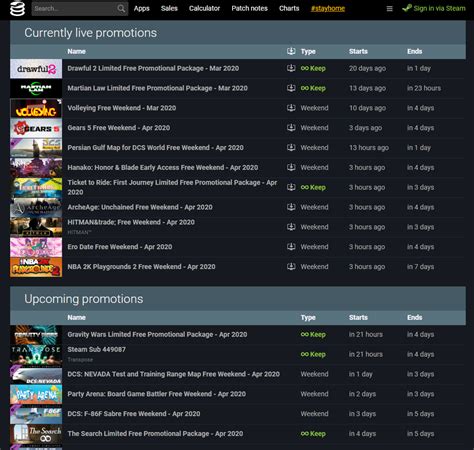Click the Gears 5 game thumbnail
Image resolution: width=474 pixels, height=450 pixels.
(x=36, y=128)
